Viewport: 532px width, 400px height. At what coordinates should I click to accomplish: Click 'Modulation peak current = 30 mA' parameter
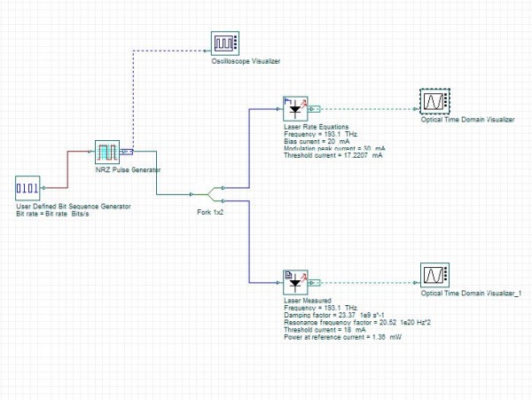[334, 149]
